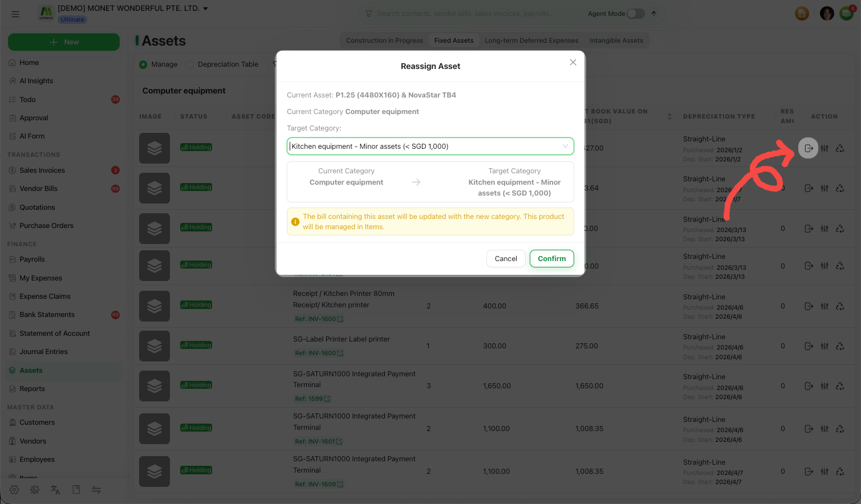Open the Long-term Deferred Expenses tab
Screen dimensions: 861x504
point(531,40)
